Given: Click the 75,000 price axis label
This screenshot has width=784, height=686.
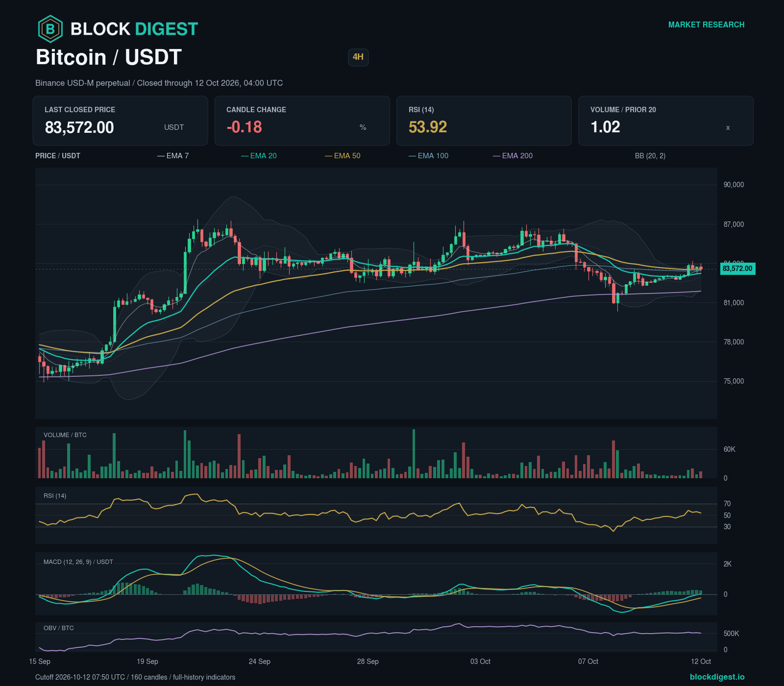Looking at the screenshot, I should pyautogui.click(x=734, y=381).
